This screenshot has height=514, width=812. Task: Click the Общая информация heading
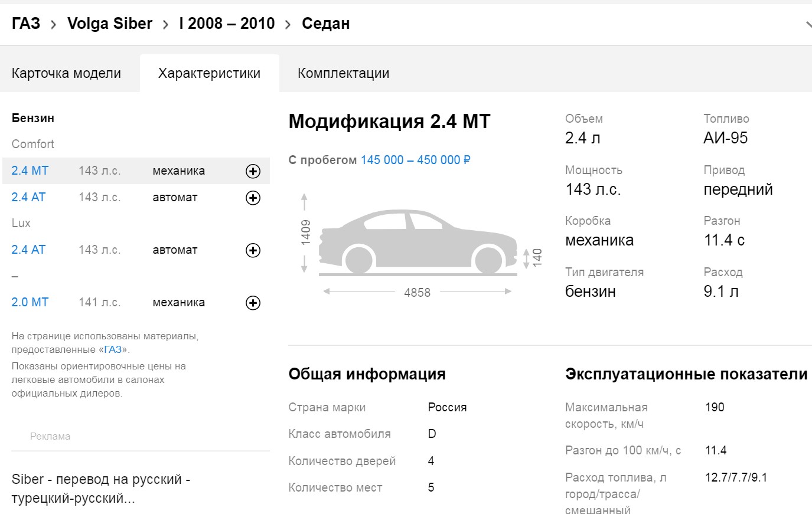coord(367,374)
